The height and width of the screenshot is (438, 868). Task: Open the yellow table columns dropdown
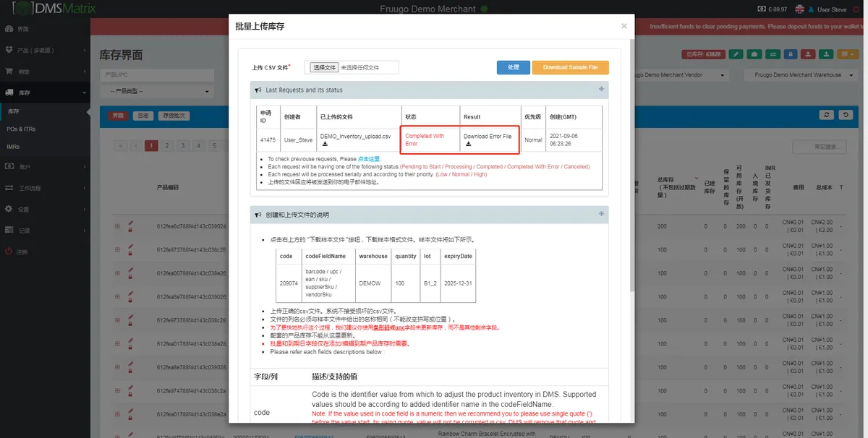pos(847,54)
